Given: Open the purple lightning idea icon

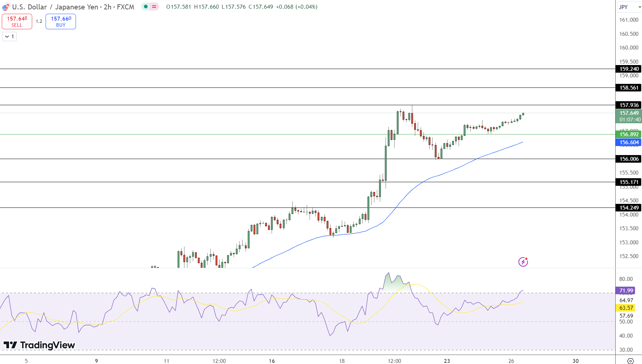Looking at the screenshot, I should [523, 262].
